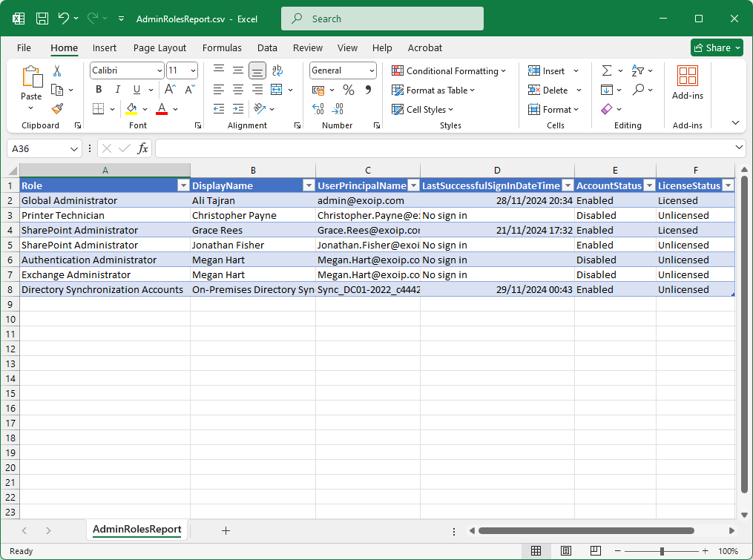The image size is (753, 560).
Task: Click the Cut scissors icon
Action: click(x=57, y=71)
